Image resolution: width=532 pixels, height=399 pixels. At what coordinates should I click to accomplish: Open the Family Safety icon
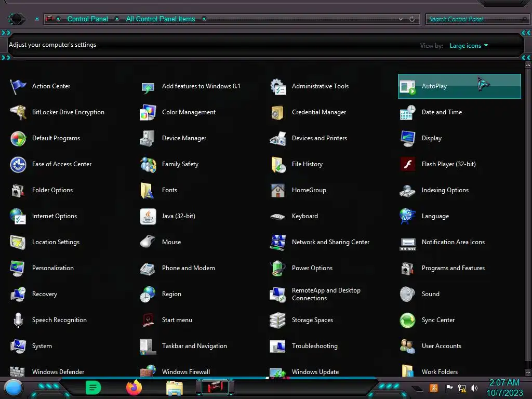click(x=148, y=165)
